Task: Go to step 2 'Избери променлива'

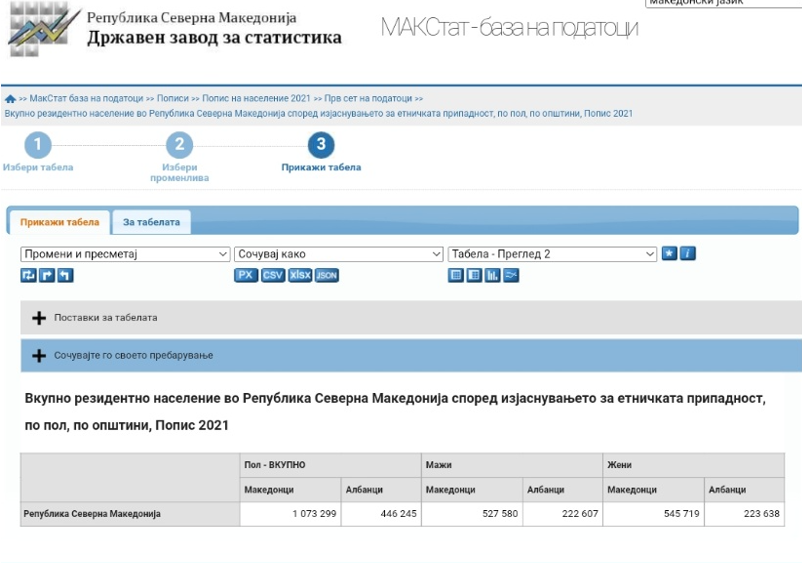Action: (x=179, y=146)
